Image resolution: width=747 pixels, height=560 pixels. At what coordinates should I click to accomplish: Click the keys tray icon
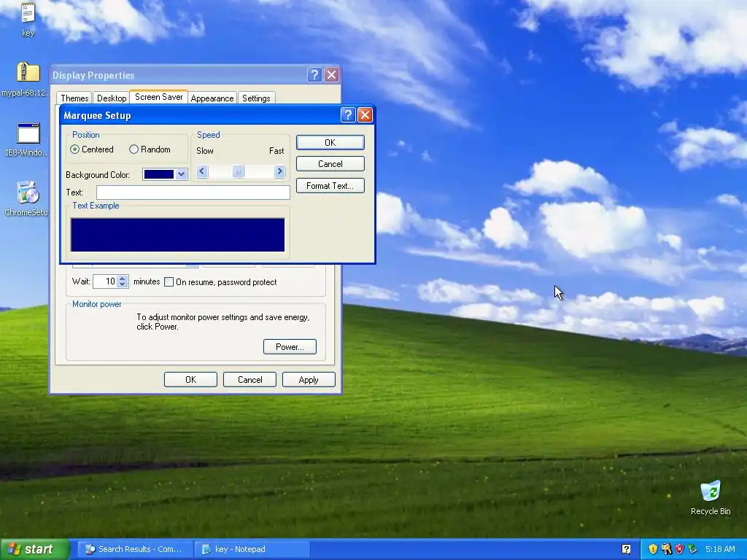pos(666,549)
